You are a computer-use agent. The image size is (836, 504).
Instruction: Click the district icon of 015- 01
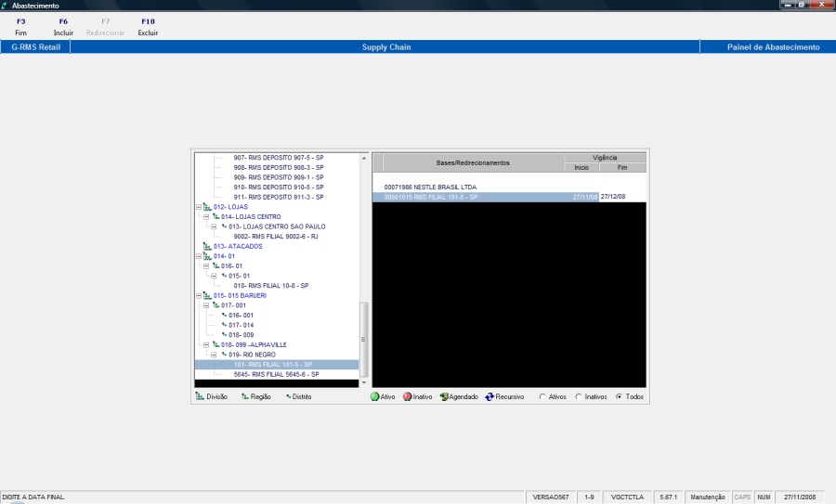pos(225,276)
